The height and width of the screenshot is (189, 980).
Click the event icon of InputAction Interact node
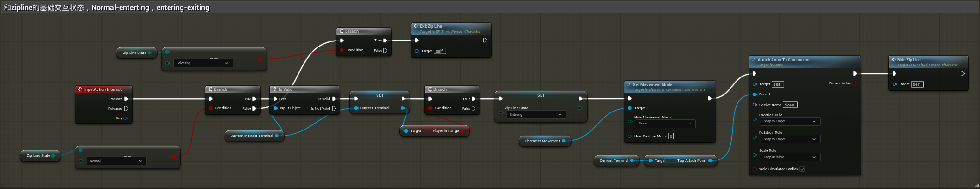tap(80, 89)
